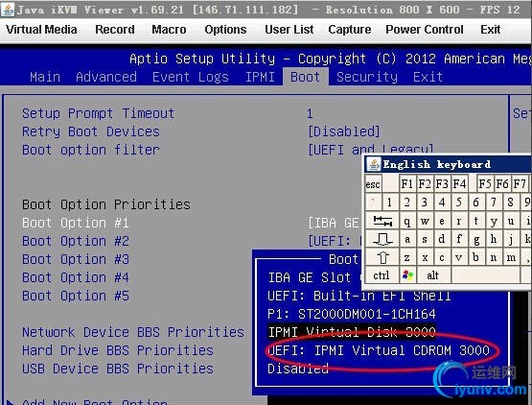
Task: Open the Record menu
Action: point(115,30)
